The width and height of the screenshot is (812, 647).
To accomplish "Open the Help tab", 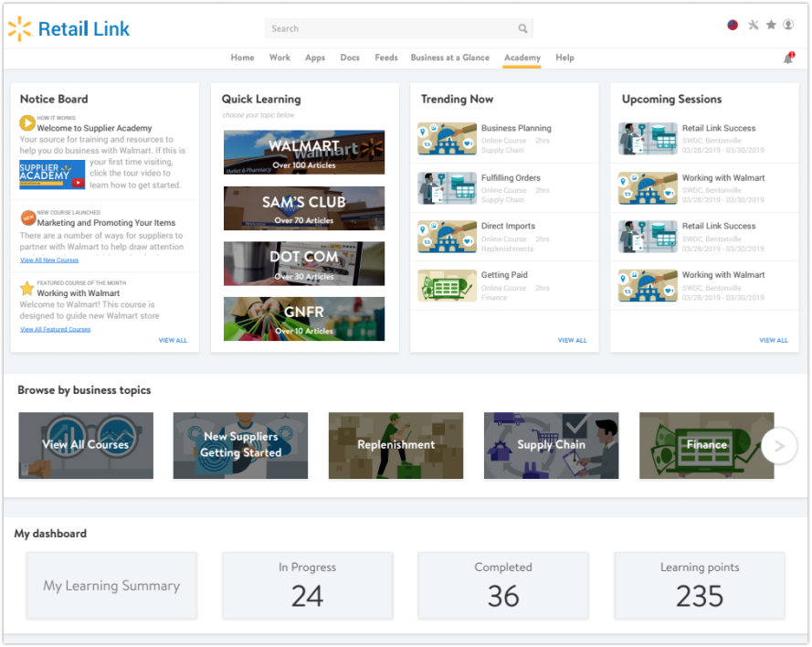I will click(564, 58).
